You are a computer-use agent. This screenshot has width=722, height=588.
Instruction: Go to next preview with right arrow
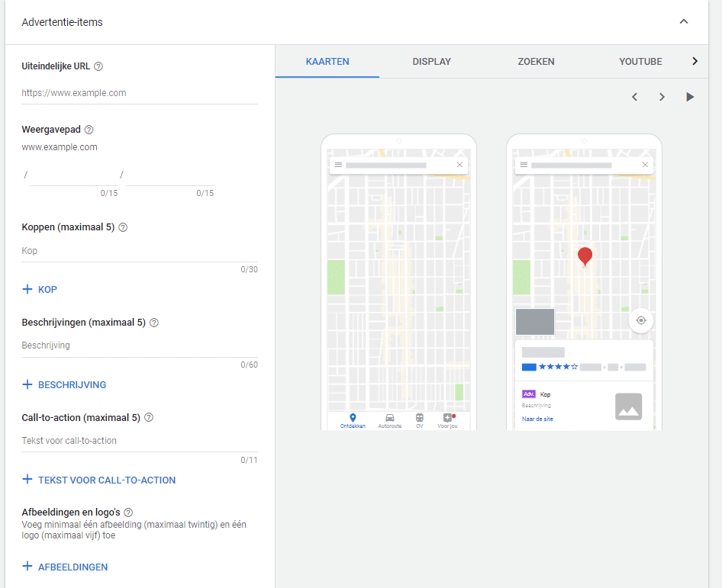click(x=662, y=97)
